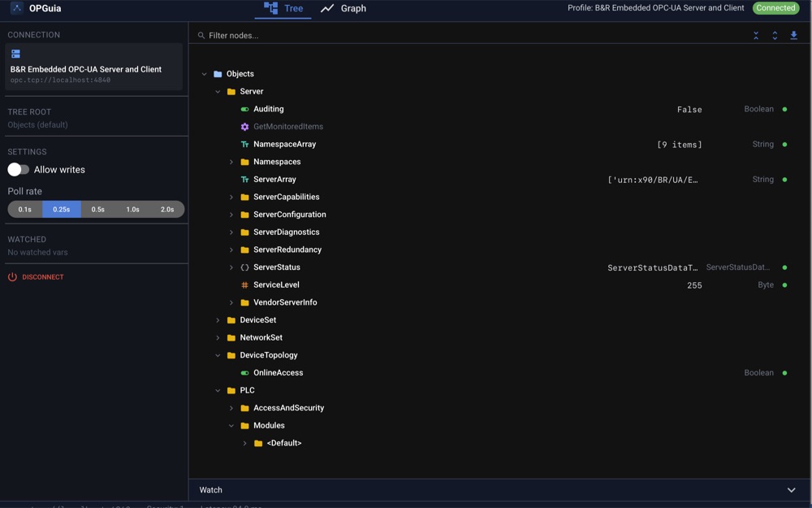Click the ServiceLevel number hash icon
The image size is (812, 508).
click(x=245, y=285)
